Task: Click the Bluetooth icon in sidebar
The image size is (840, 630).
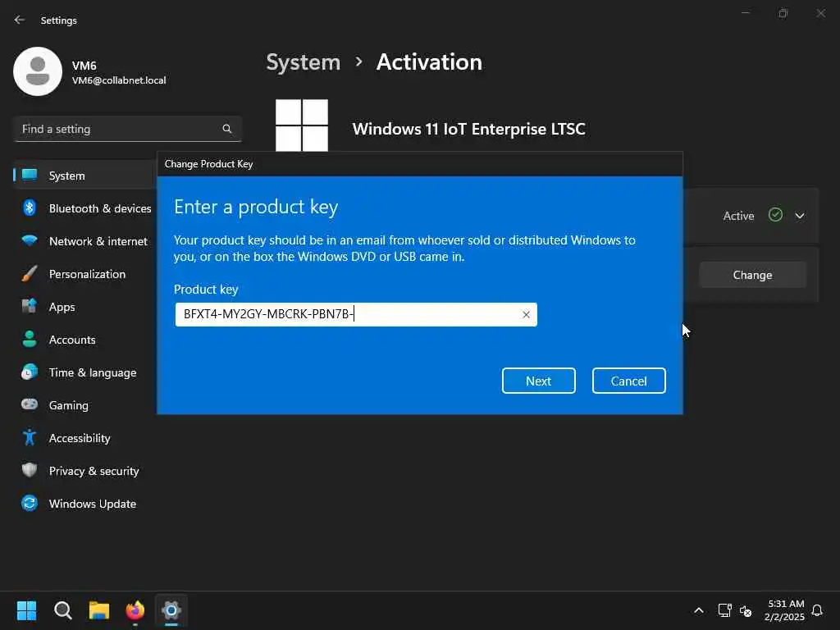Action: 30,208
